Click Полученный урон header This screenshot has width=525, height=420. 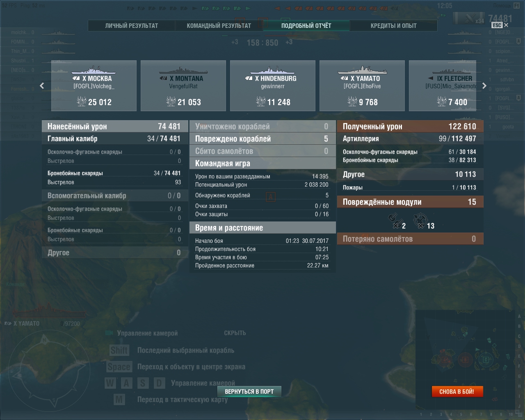[410, 126]
